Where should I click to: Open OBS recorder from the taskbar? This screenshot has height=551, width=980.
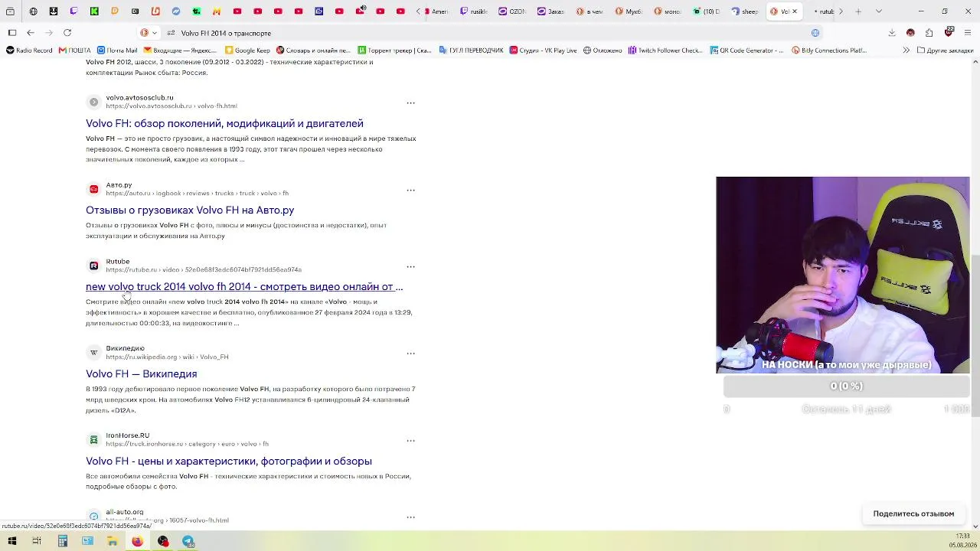click(x=163, y=541)
